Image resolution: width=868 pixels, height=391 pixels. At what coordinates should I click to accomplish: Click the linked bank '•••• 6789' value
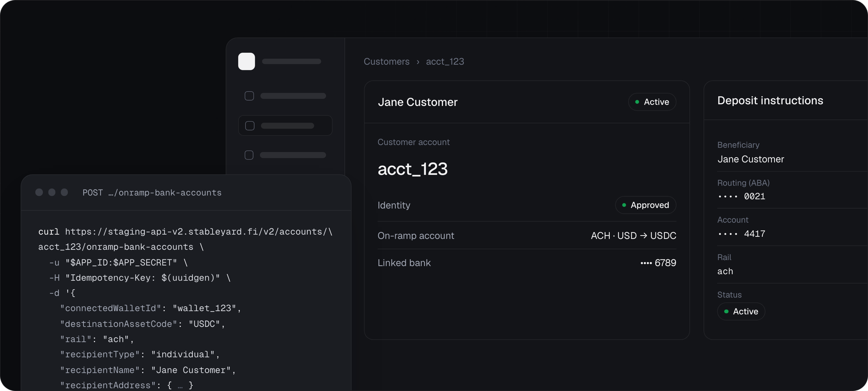coord(658,263)
